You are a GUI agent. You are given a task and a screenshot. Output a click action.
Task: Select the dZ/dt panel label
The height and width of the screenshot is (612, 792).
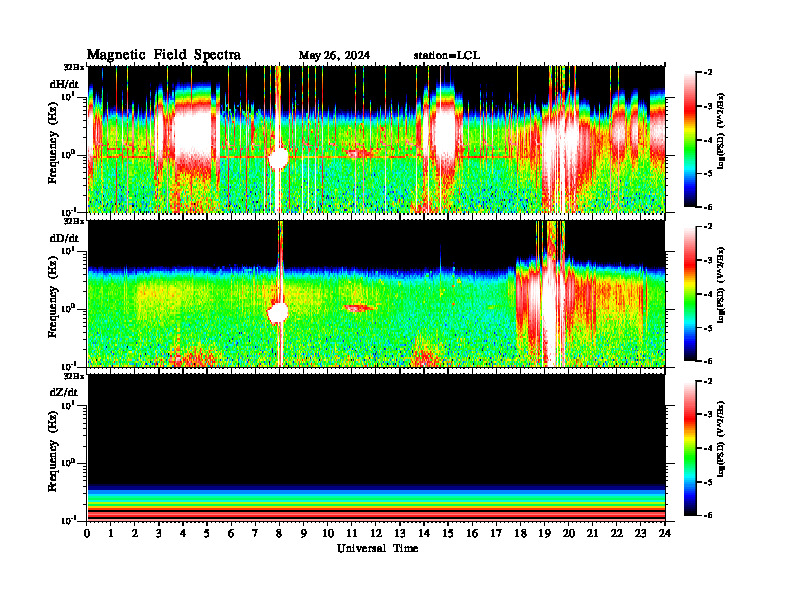pyautogui.click(x=64, y=392)
